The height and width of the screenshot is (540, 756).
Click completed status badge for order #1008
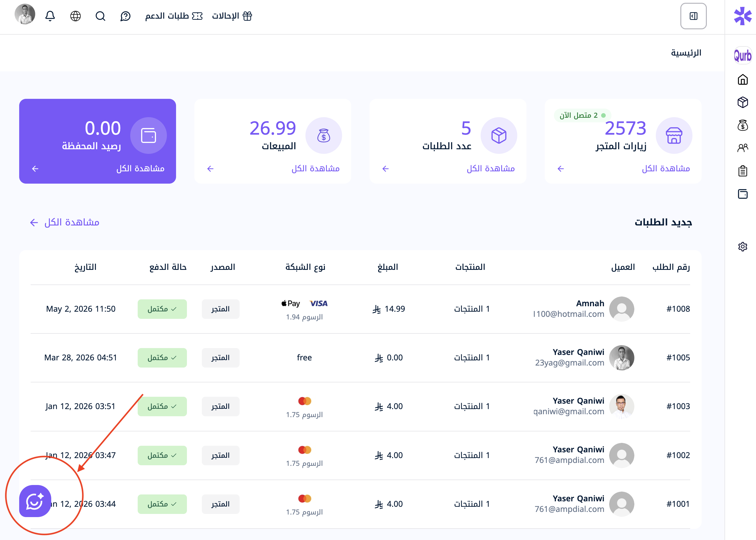pos(162,309)
